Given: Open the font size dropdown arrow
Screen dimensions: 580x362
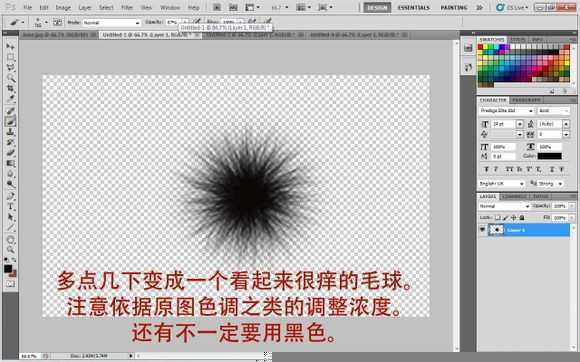Looking at the screenshot, I should point(520,124).
